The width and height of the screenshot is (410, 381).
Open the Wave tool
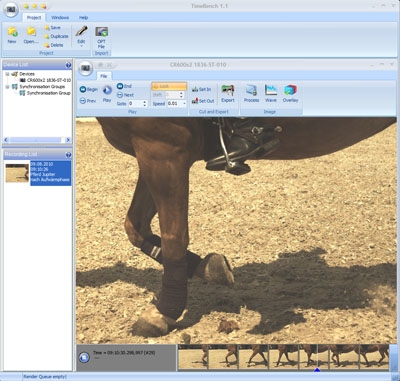(x=271, y=94)
